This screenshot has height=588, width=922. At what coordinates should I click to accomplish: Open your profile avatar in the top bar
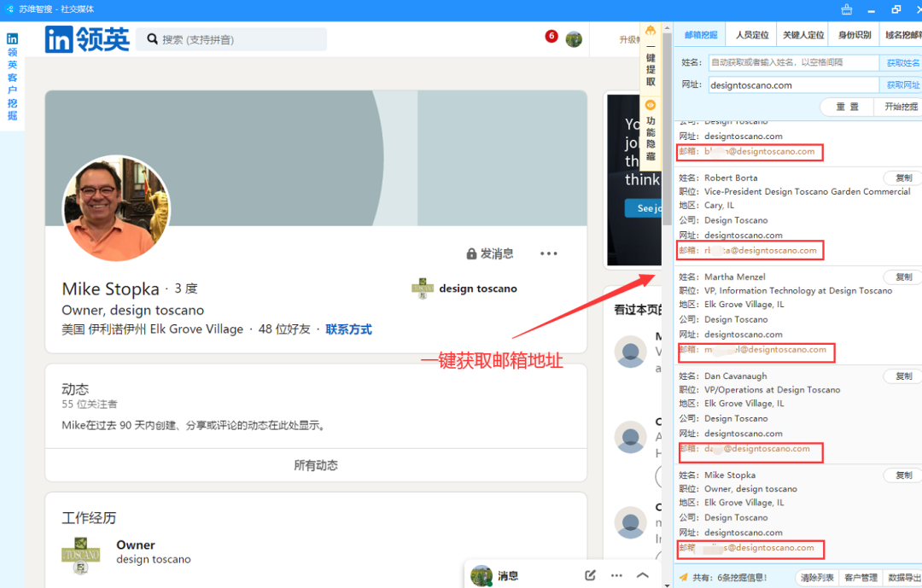575,38
